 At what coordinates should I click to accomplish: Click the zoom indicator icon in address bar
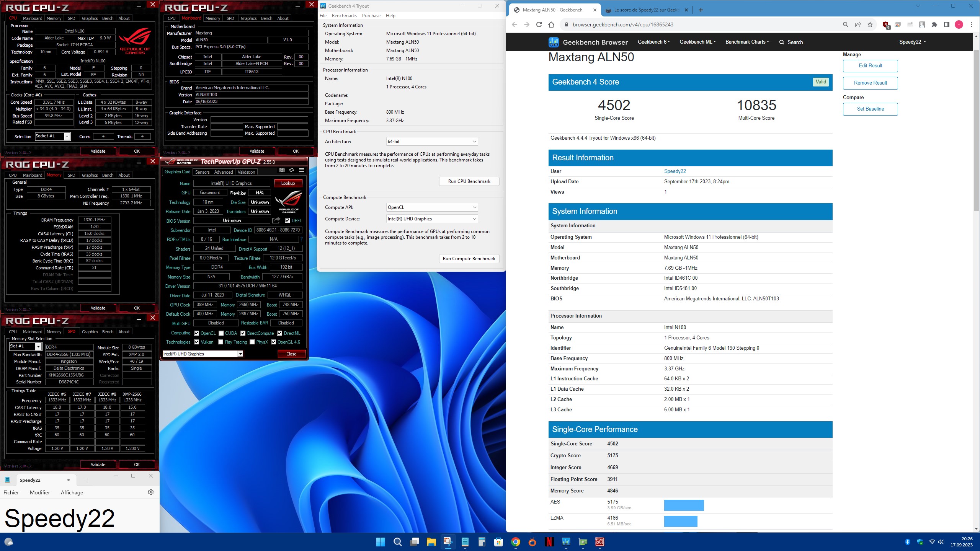pos(846,24)
